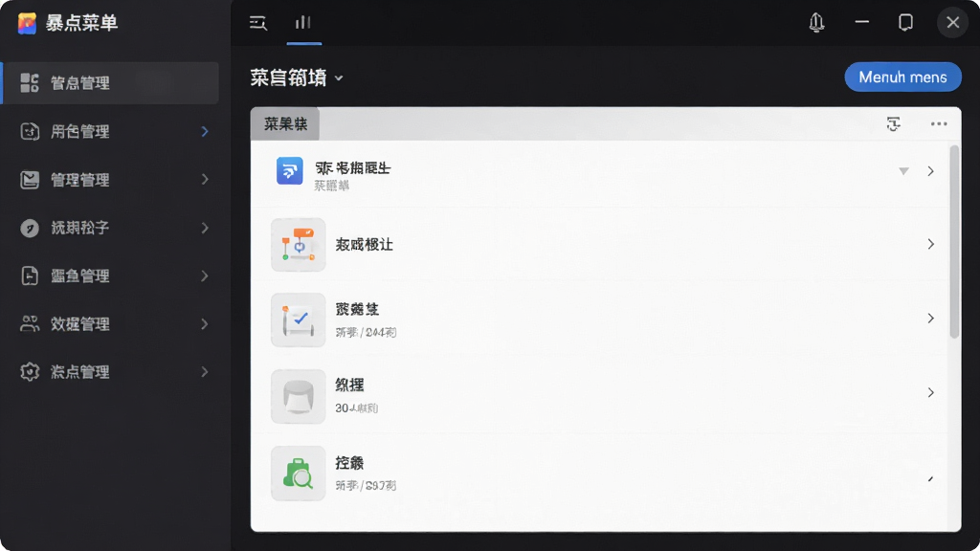Click the right chevron of the first list row
The width and height of the screenshot is (980, 551).
point(930,171)
